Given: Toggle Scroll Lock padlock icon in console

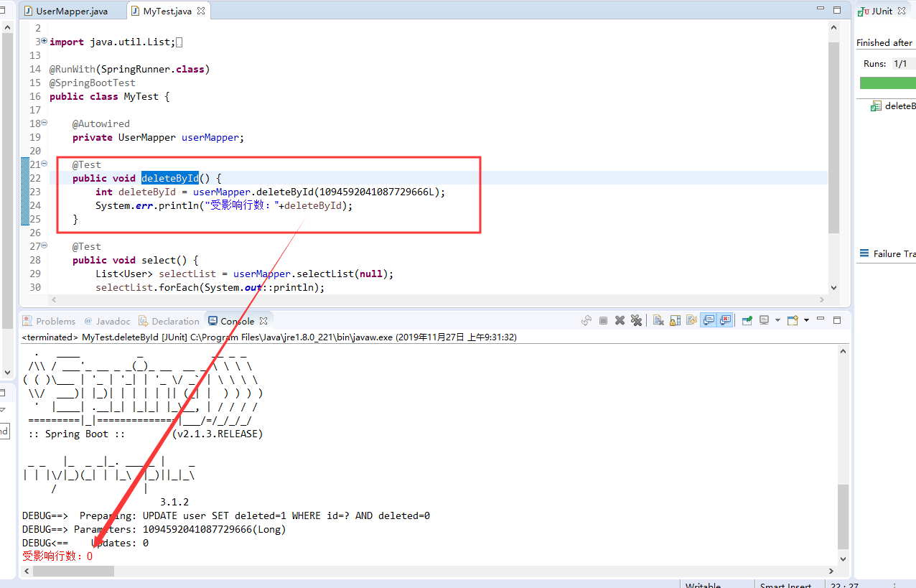Looking at the screenshot, I should pos(675,321).
